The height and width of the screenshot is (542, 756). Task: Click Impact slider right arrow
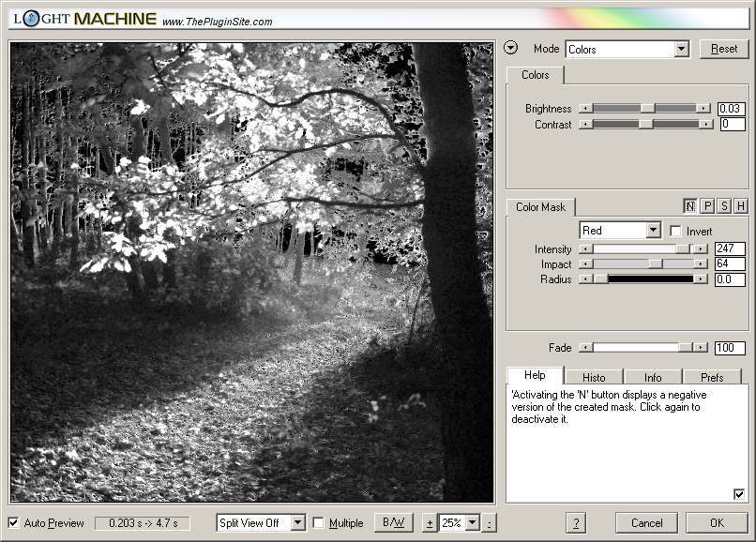[700, 264]
